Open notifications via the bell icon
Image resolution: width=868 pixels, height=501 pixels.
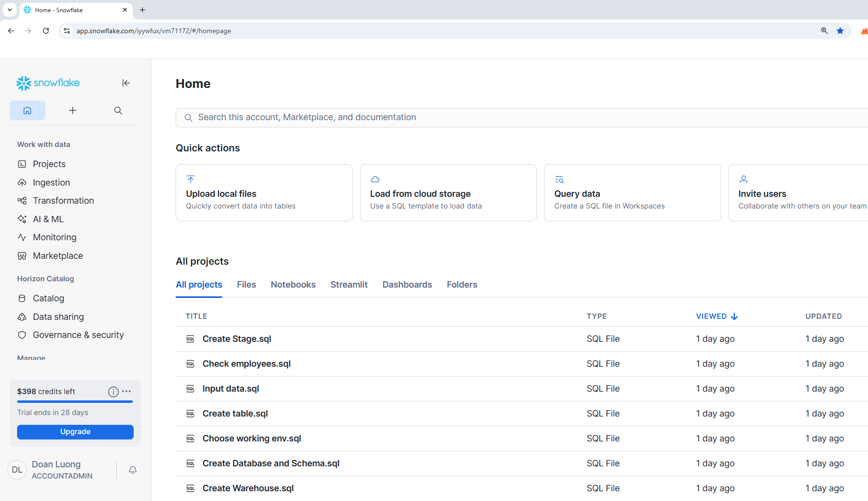(132, 470)
